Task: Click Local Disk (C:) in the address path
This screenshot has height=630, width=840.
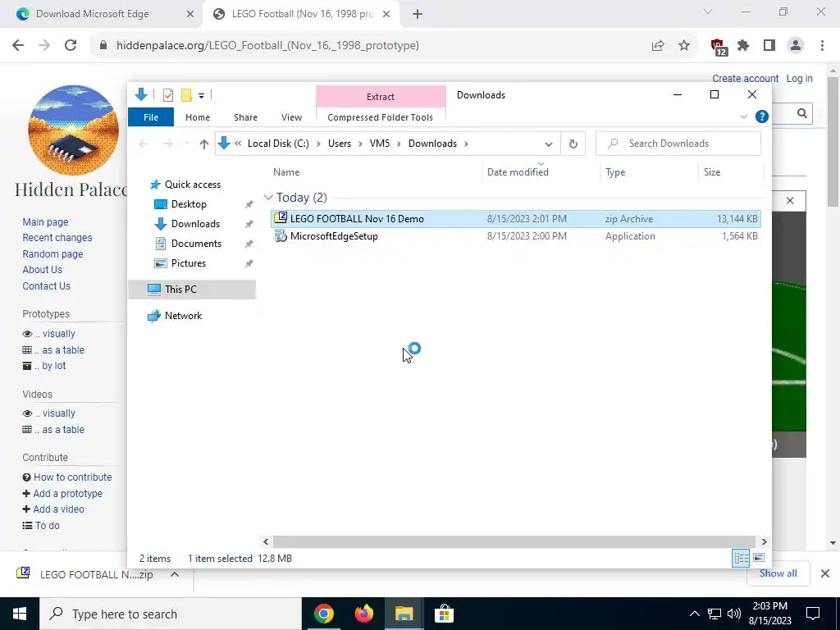Action: (278, 144)
